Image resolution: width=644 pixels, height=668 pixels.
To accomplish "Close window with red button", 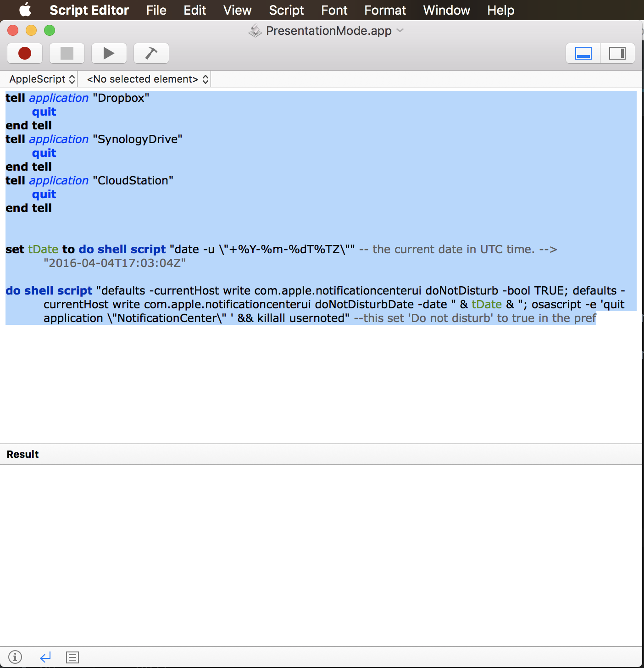I will pos(13,30).
